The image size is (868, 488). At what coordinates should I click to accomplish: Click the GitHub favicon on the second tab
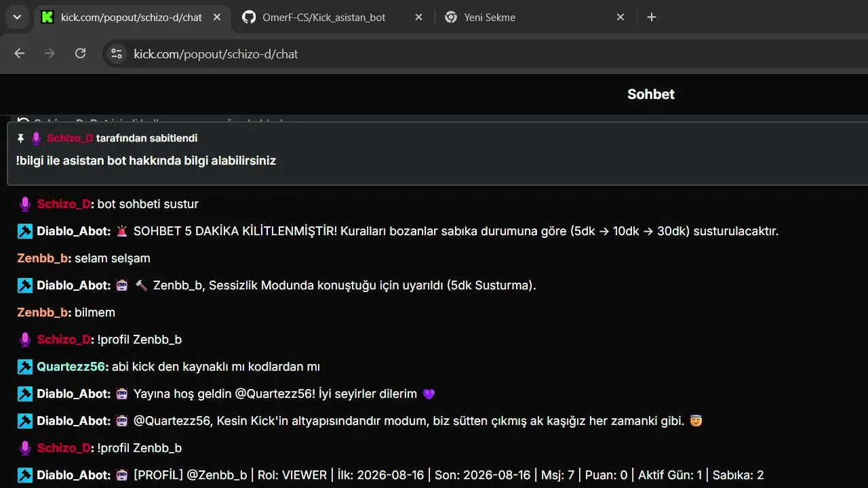(249, 17)
